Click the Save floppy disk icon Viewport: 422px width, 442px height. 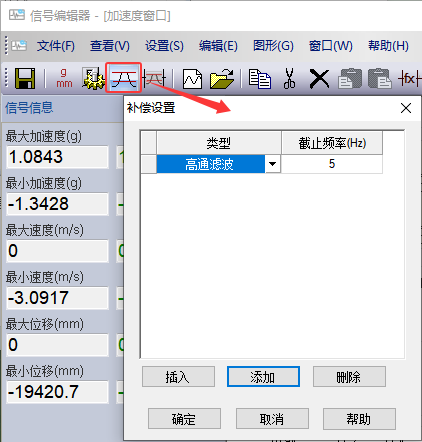[x=25, y=79]
